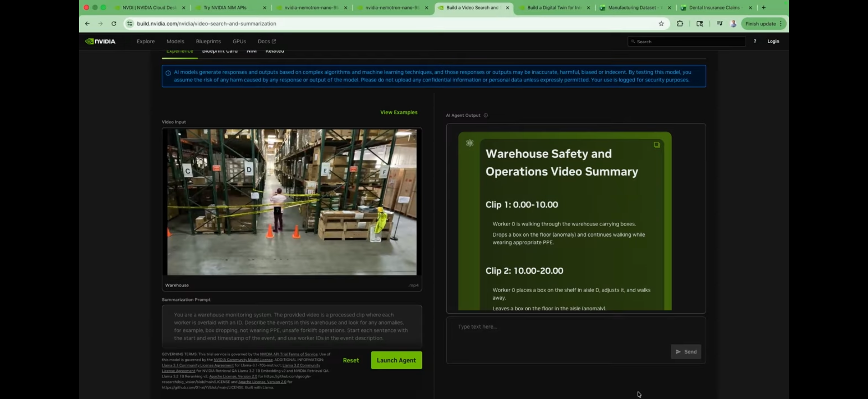Open the browser extensions puzzle icon
Image resolution: width=868 pixels, height=399 pixels.
point(680,23)
